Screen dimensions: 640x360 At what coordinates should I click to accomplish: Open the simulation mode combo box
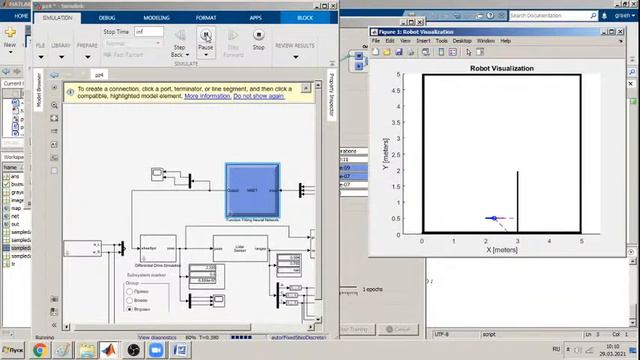pos(133,43)
